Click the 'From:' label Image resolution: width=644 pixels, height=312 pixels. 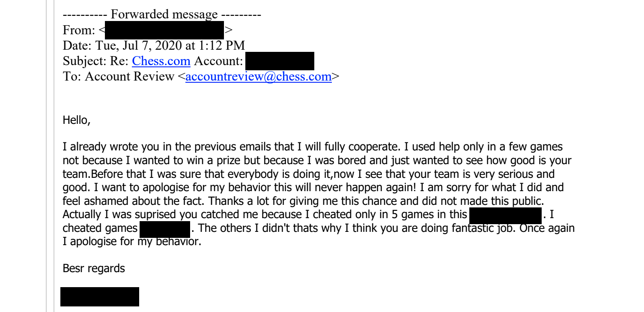click(79, 30)
